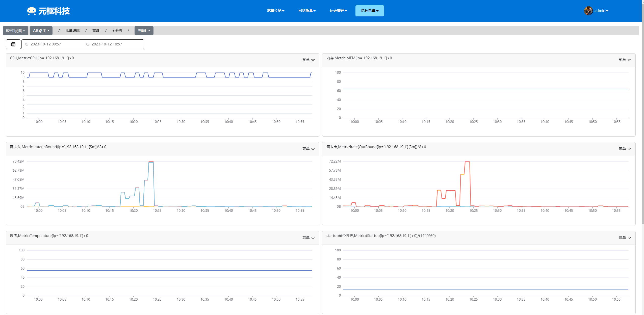Image resolution: width=644 pixels, height=315 pixels.
Task: Click the admin user avatar
Action: point(588,11)
